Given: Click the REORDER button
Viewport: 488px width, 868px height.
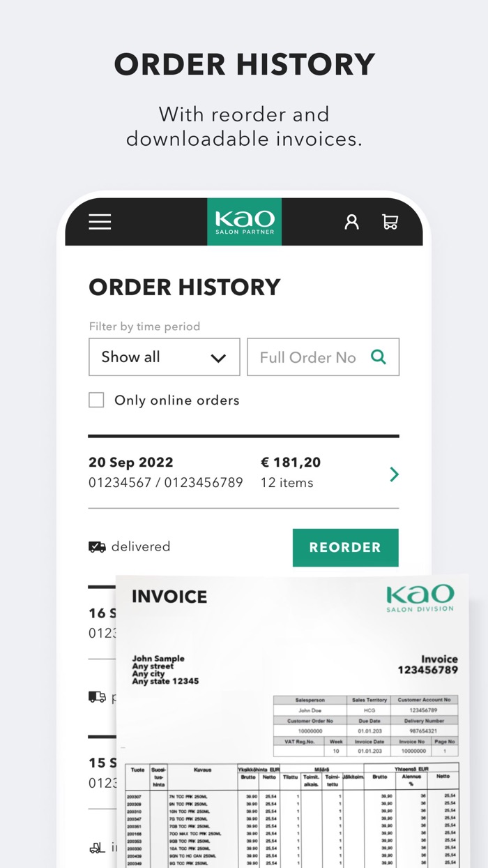Looking at the screenshot, I should click(x=346, y=547).
